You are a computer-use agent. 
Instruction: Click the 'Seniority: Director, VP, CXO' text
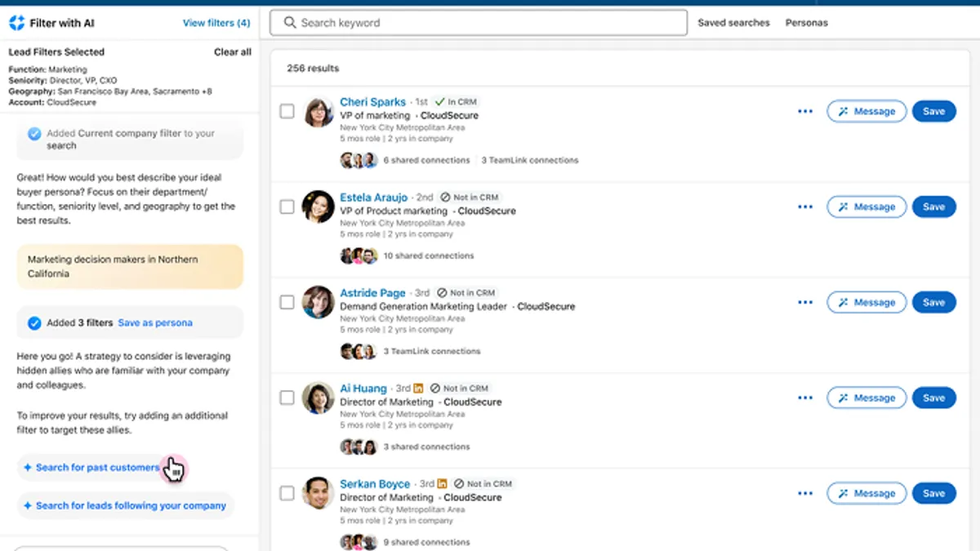pos(63,81)
